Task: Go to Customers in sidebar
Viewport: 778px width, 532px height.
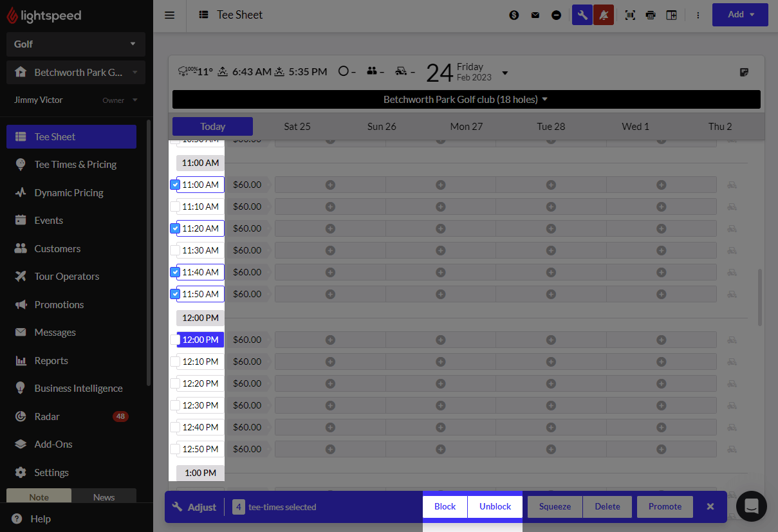Action: coord(71,248)
